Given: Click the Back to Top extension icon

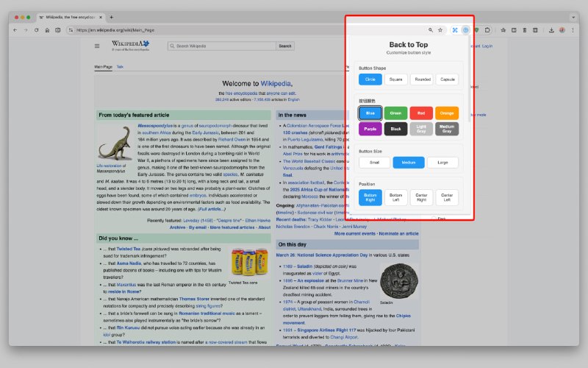Looking at the screenshot, I should (465, 30).
